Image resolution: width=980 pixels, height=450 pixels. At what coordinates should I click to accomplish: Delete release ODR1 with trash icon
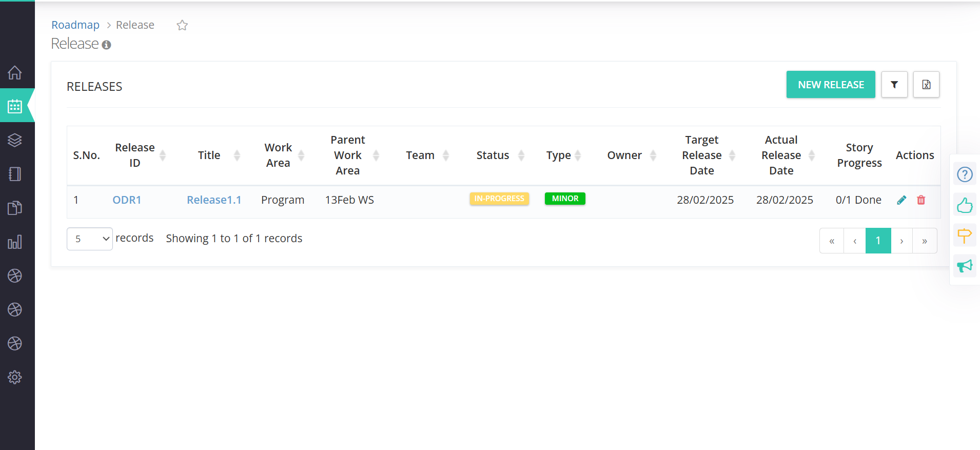click(921, 200)
